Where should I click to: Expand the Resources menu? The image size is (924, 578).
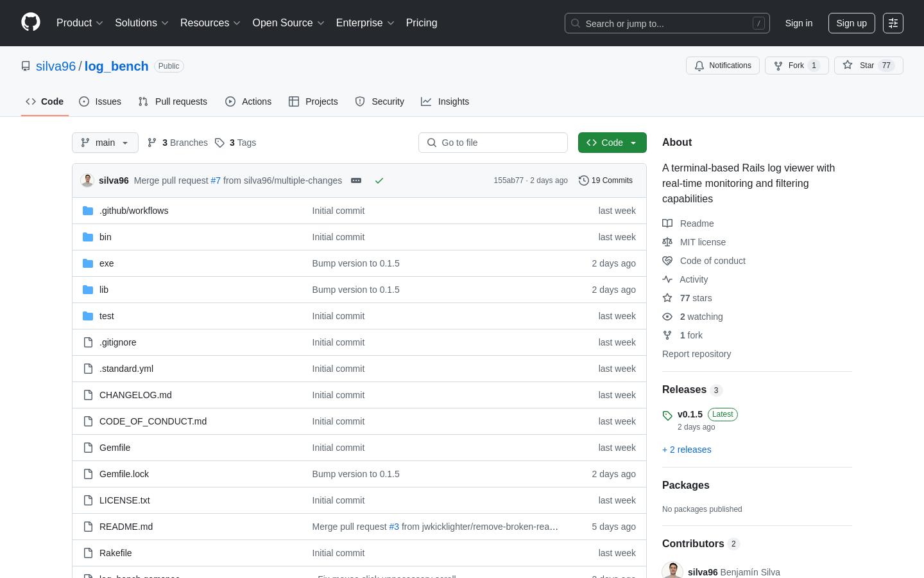coord(210,23)
